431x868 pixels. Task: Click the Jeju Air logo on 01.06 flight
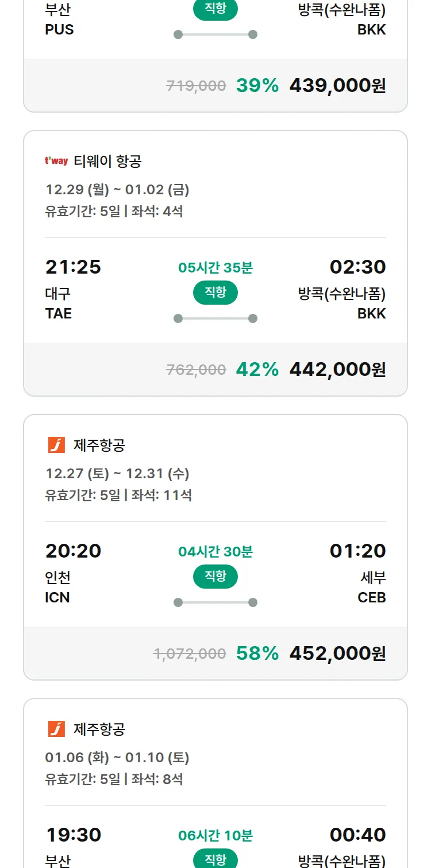(56, 729)
